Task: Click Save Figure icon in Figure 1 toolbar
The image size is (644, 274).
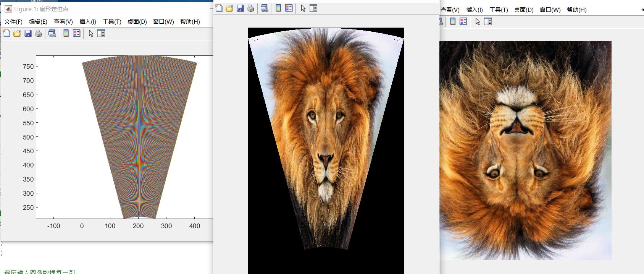Action: click(28, 34)
